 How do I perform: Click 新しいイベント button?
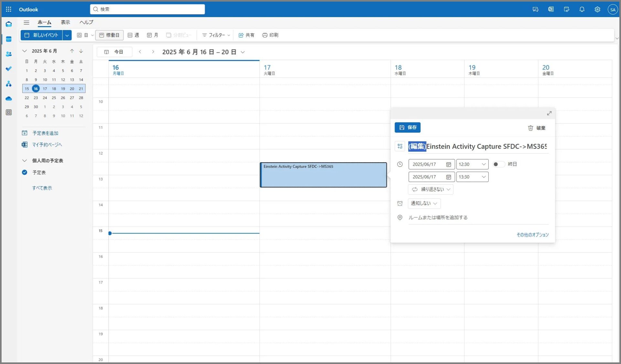42,35
